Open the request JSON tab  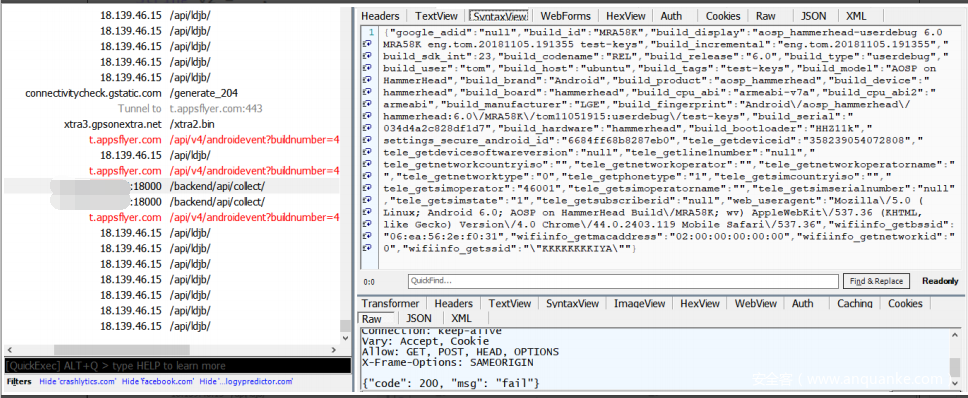pyautogui.click(x=813, y=17)
